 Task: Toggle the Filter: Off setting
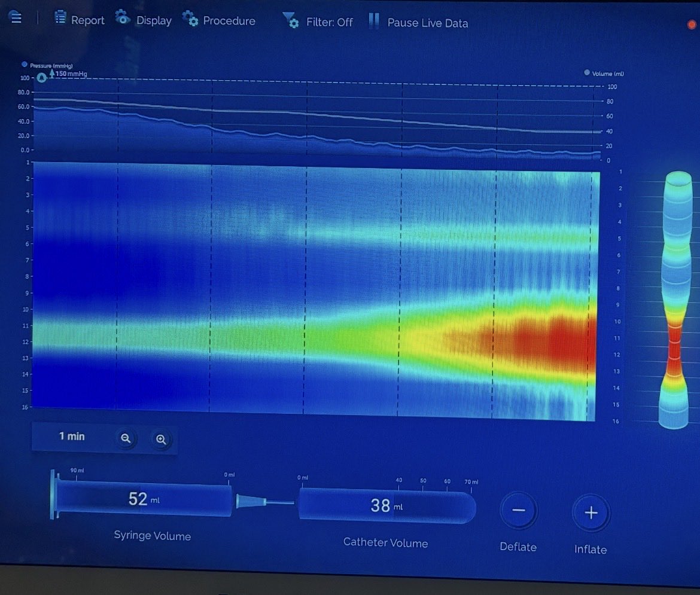coord(318,22)
